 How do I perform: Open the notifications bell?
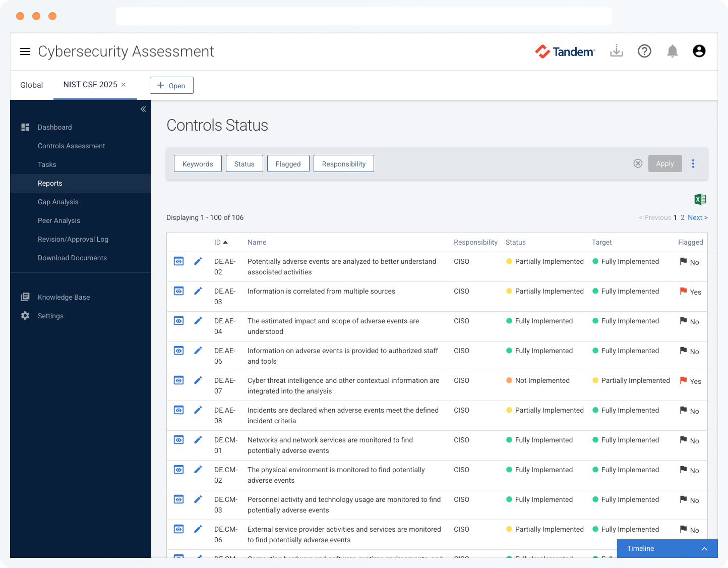click(672, 51)
